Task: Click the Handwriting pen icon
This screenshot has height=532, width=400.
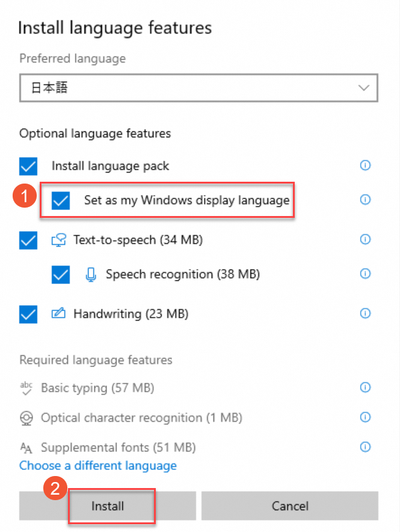Action: tap(58, 313)
